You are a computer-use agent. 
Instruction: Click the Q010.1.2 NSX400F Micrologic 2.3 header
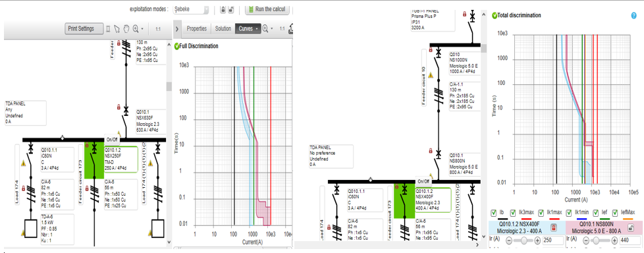point(527,227)
